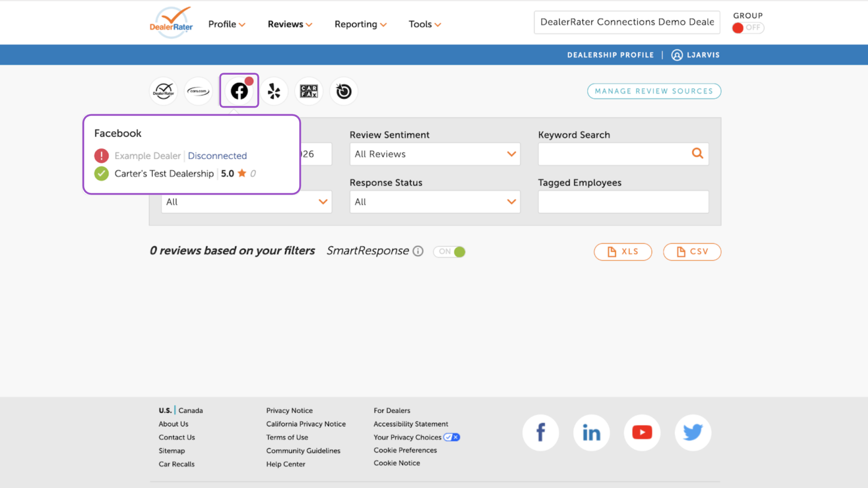This screenshot has width=868, height=488.
Task: Click the red alert icon beside Example Dealer
Action: 101,155
